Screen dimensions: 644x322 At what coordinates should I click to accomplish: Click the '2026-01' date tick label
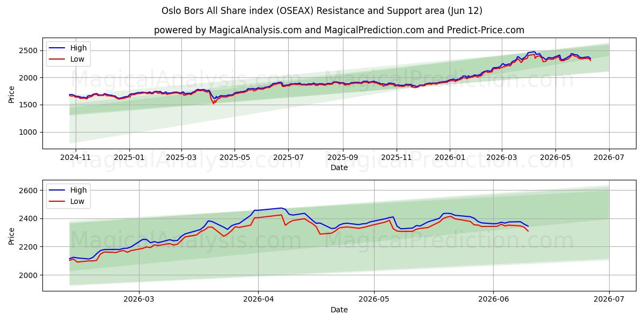[x=450, y=157]
